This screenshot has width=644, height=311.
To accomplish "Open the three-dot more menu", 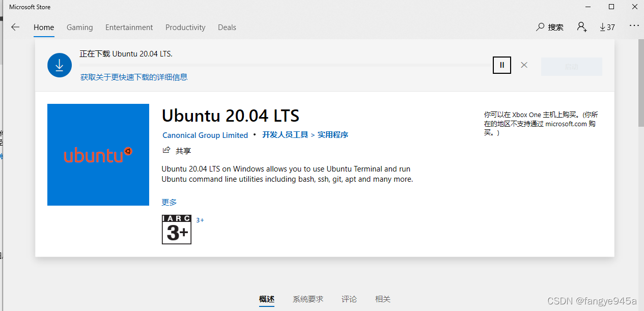I will (634, 25).
